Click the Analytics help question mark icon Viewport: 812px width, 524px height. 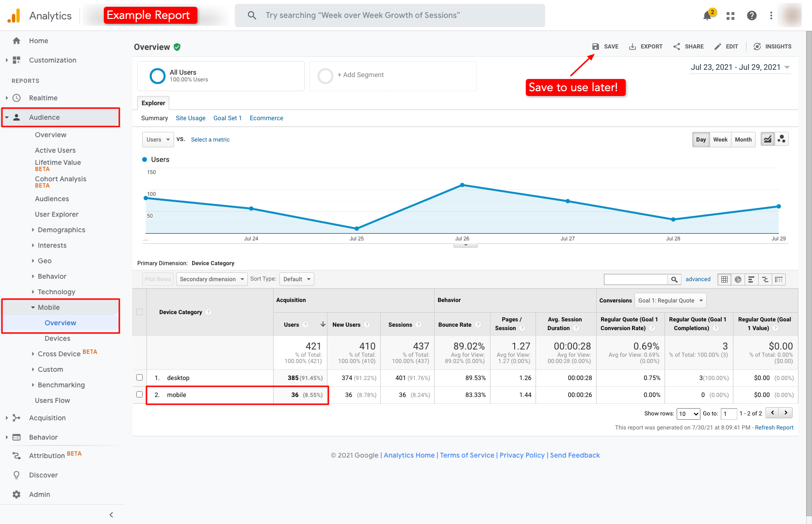tap(751, 15)
